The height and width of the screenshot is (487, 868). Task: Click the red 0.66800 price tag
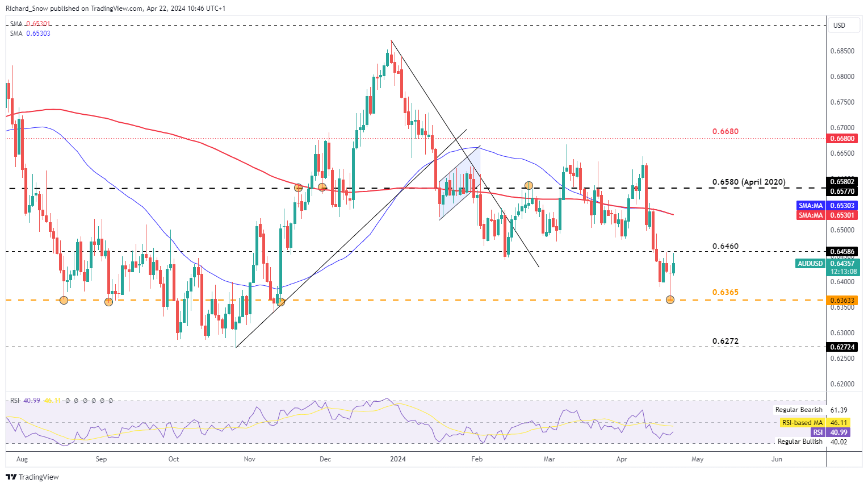click(x=842, y=139)
